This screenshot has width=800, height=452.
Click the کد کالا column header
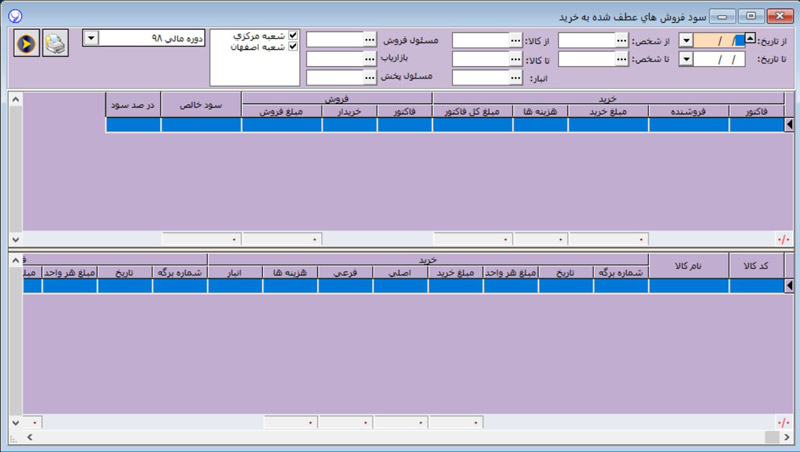pos(756,265)
